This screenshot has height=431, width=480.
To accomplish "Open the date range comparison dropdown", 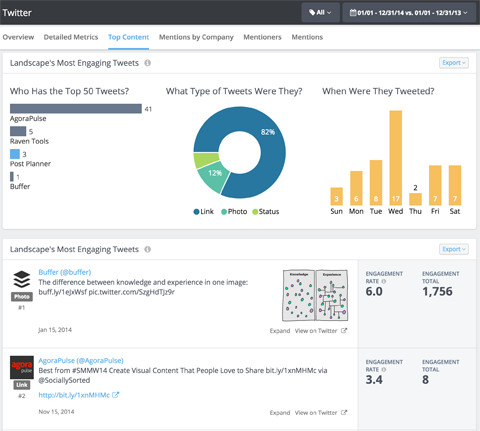I will tap(409, 13).
